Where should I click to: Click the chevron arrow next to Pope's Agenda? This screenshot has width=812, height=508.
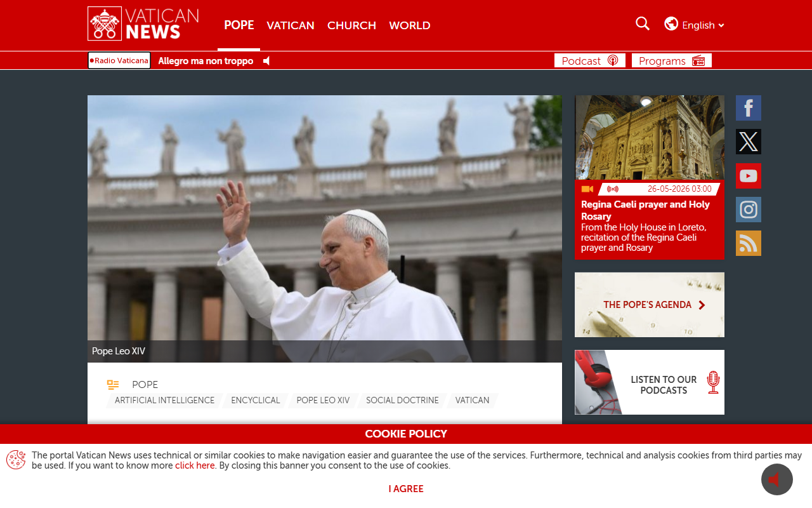pyautogui.click(x=702, y=305)
